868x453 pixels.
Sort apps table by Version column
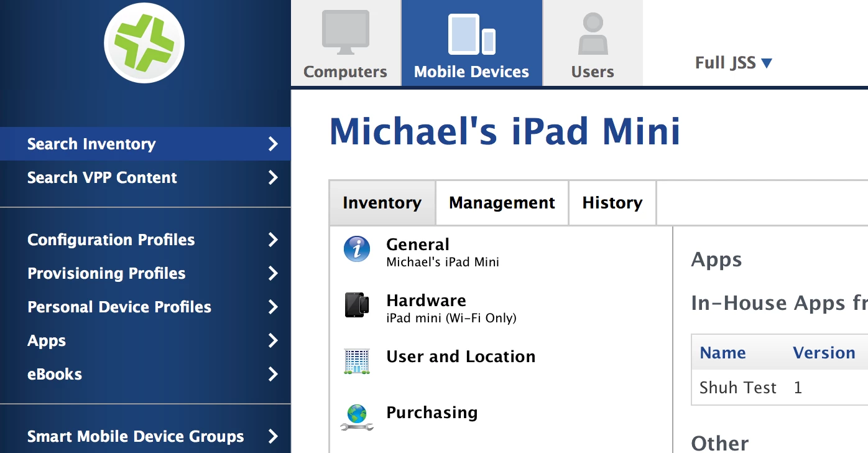point(824,353)
